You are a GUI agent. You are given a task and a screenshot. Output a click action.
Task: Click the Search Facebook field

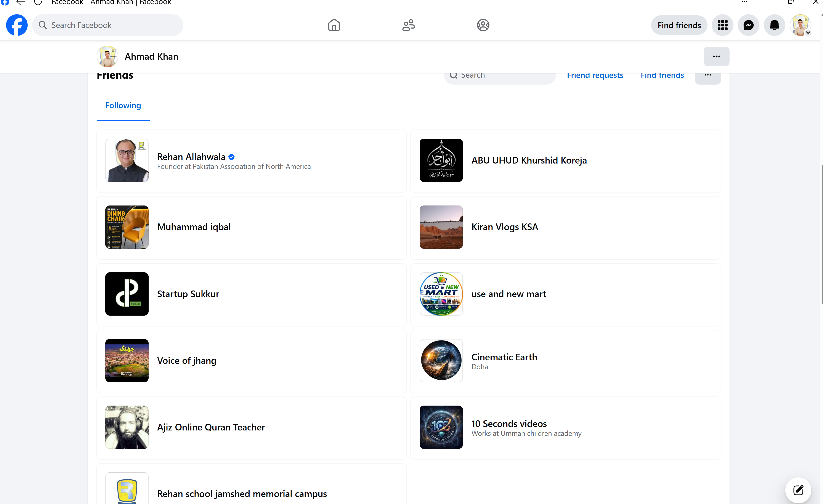click(x=107, y=25)
